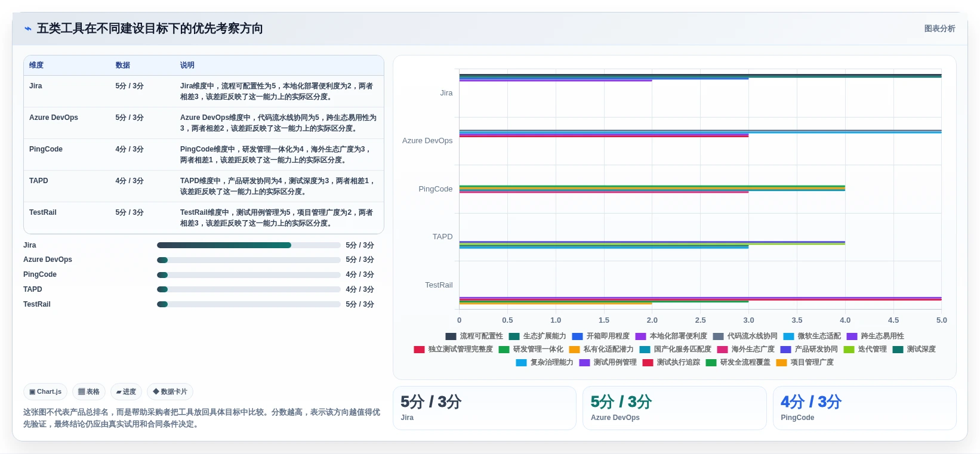Select the 数据卡片 tag
980x454 pixels.
click(x=170, y=392)
